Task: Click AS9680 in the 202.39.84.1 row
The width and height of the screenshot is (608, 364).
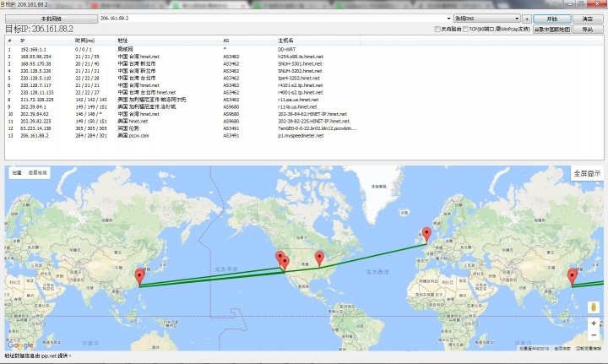Action: tap(231, 107)
